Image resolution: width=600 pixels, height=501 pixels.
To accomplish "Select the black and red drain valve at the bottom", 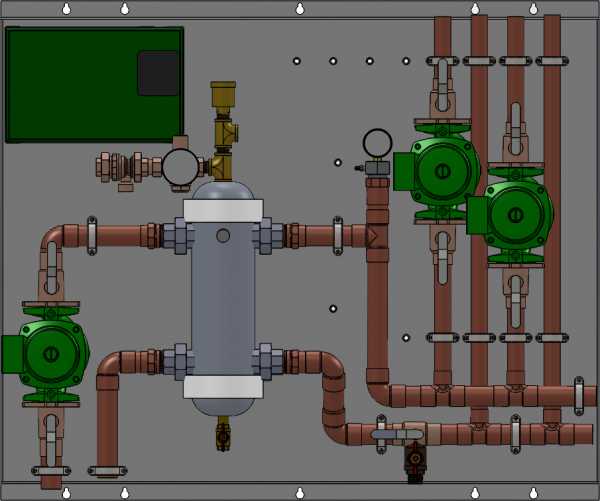I will click(x=413, y=460).
